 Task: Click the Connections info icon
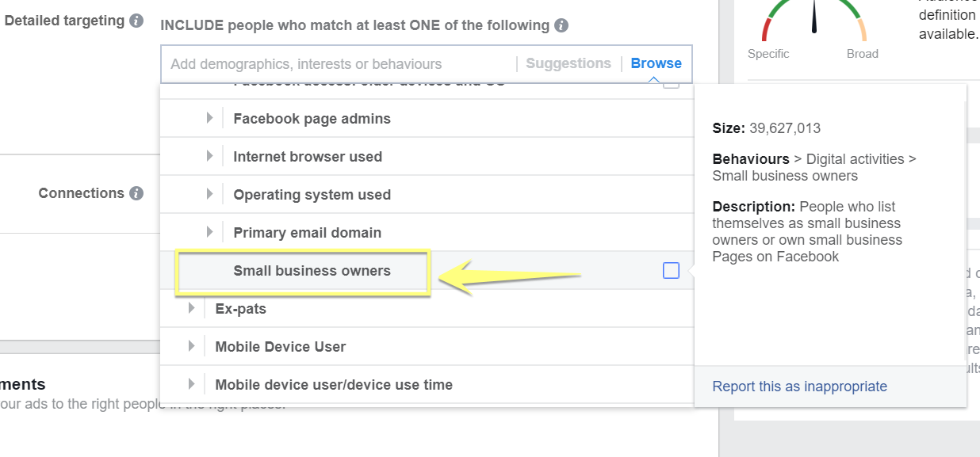(x=136, y=193)
